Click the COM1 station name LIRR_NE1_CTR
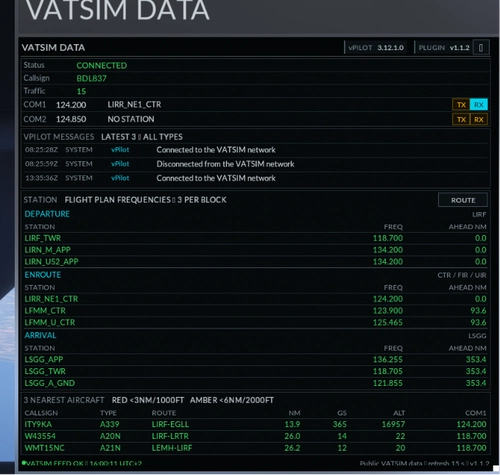The image size is (500, 475). (134, 105)
